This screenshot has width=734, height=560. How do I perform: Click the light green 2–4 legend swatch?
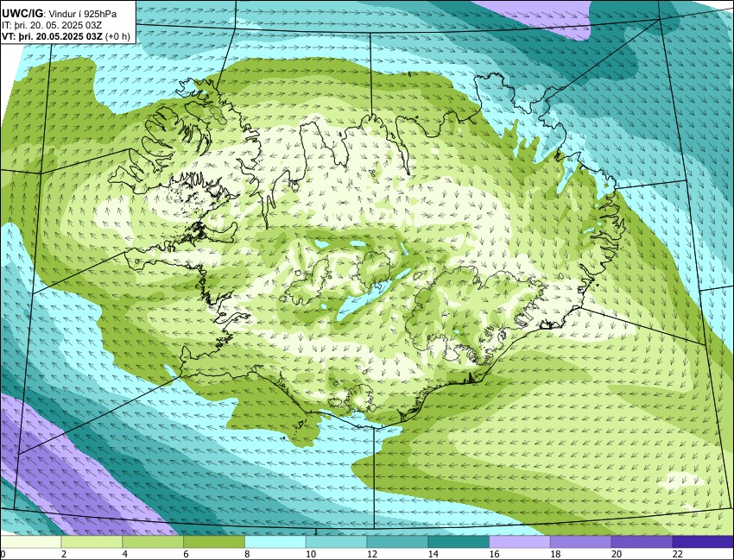pyautogui.click(x=92, y=542)
